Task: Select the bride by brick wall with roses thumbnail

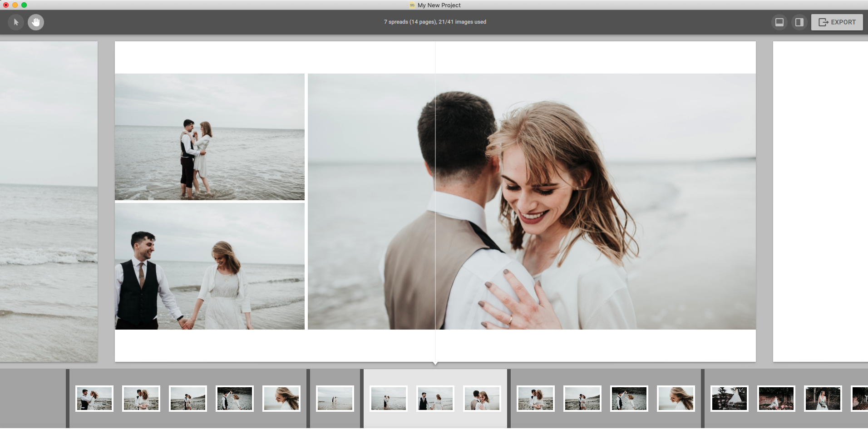Action: [776, 399]
